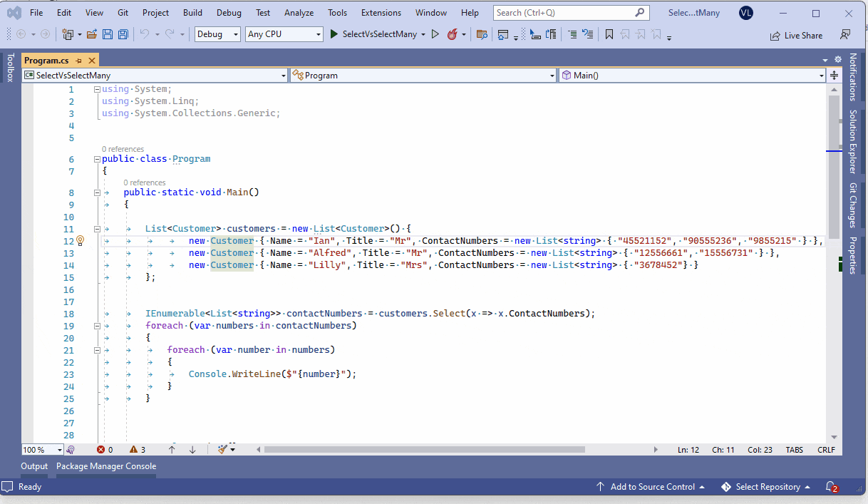The height and width of the screenshot is (504, 868).
Task: Toggle a bookmark on the current line
Action: click(x=608, y=34)
